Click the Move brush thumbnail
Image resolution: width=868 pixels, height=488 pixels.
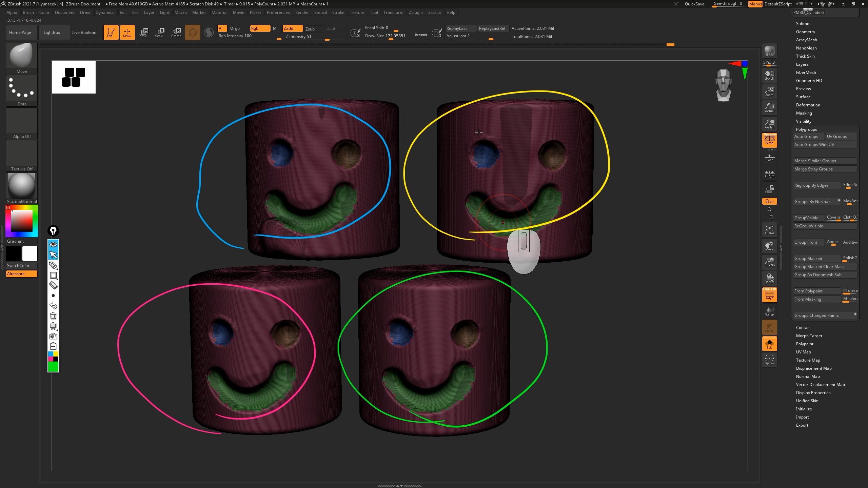(x=21, y=56)
